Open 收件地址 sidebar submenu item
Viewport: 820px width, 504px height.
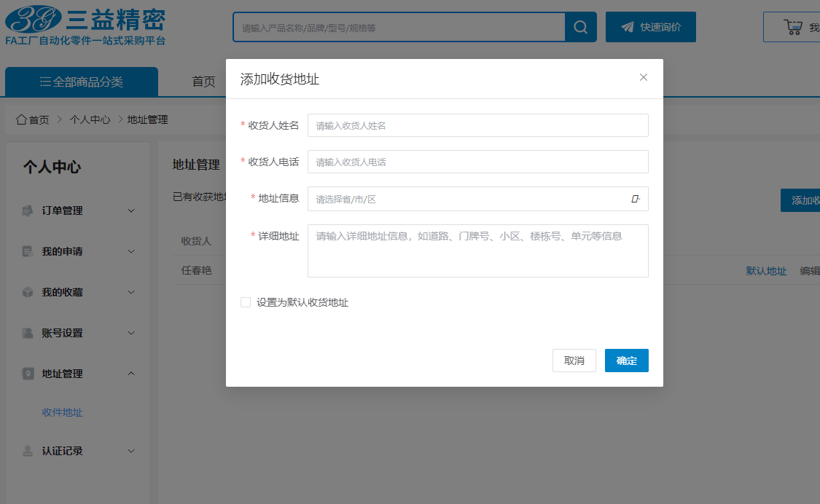pos(62,412)
